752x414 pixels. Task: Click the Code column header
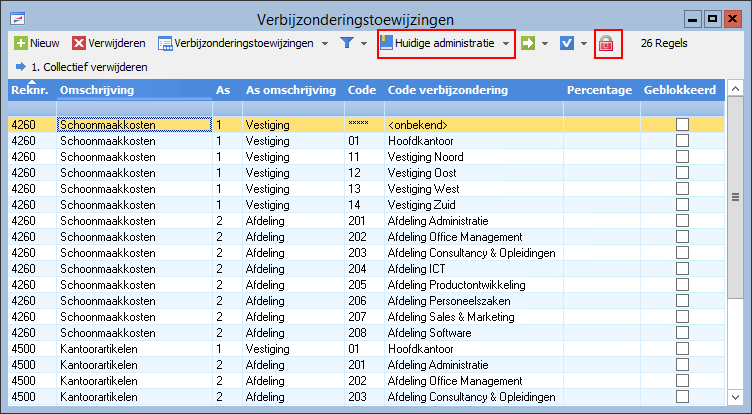tap(362, 90)
